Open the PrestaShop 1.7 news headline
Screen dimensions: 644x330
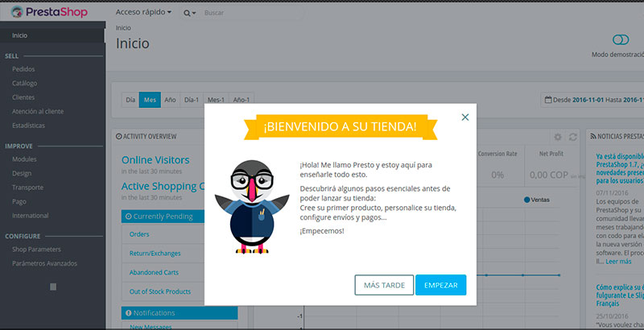620,168
